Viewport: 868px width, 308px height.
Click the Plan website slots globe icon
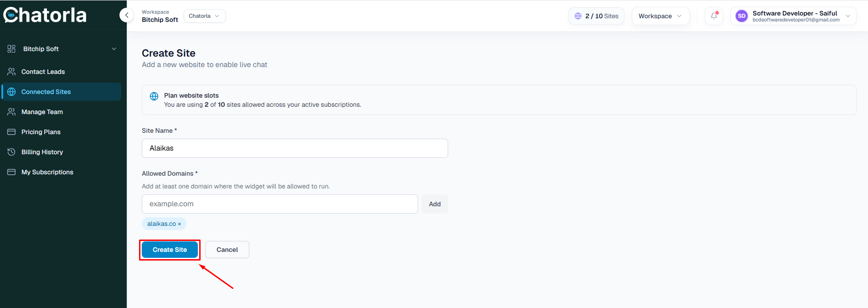pos(154,96)
